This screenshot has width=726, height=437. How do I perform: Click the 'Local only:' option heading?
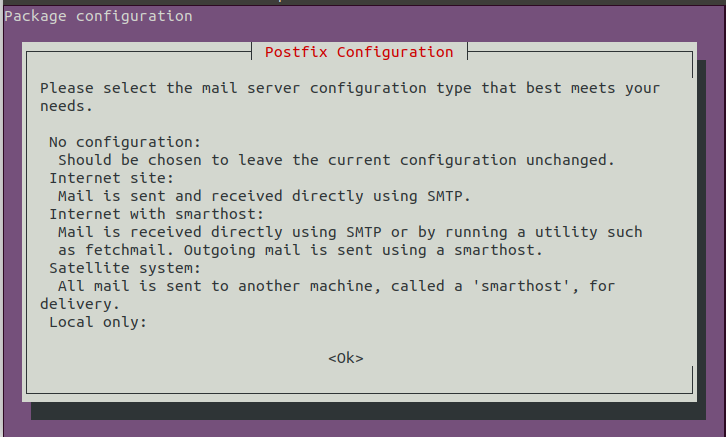point(98,322)
